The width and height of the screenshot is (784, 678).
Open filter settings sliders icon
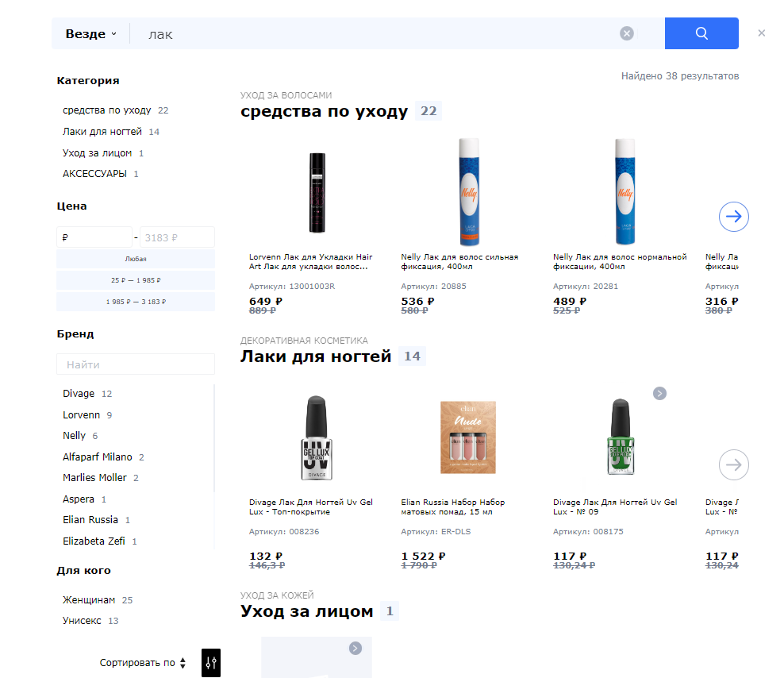(x=211, y=663)
